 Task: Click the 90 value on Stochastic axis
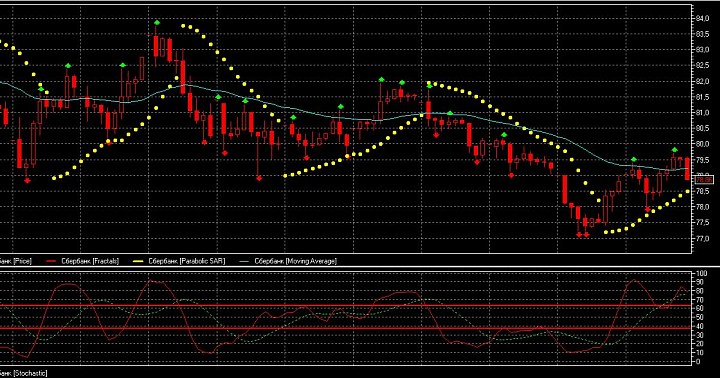pyautogui.click(x=700, y=282)
